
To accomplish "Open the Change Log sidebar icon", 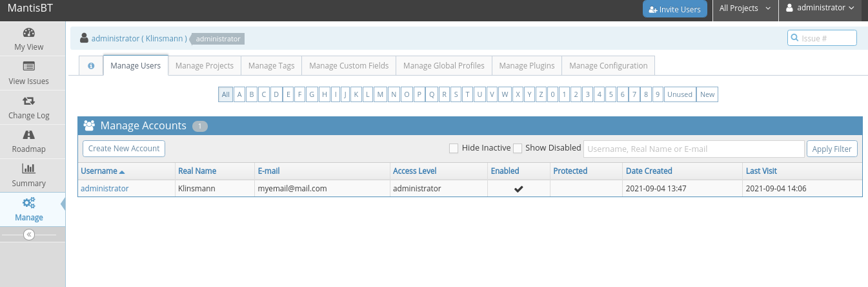I will (28, 101).
